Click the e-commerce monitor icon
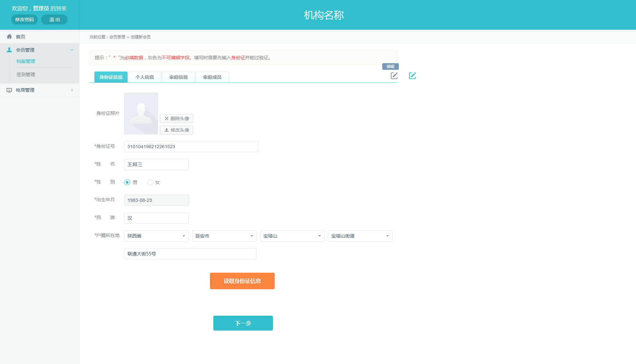 (9, 90)
